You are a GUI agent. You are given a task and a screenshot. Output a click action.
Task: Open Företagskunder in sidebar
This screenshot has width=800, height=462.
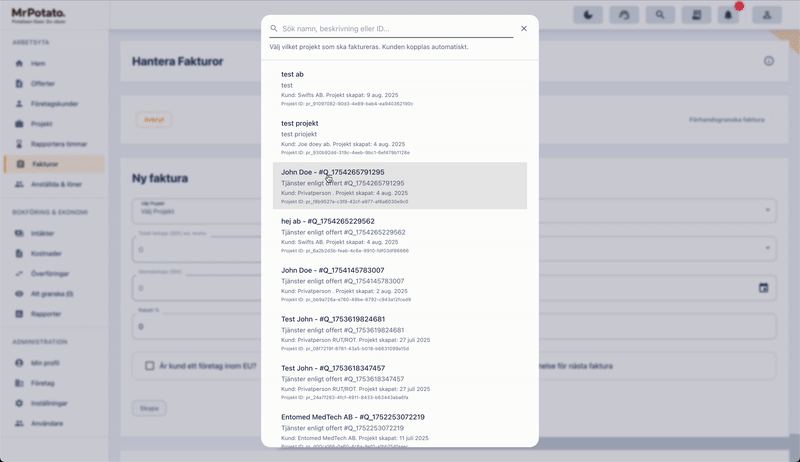(x=54, y=104)
